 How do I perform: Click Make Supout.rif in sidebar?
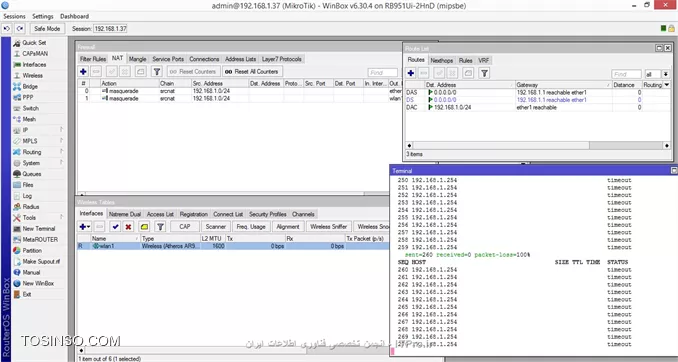[41, 262]
